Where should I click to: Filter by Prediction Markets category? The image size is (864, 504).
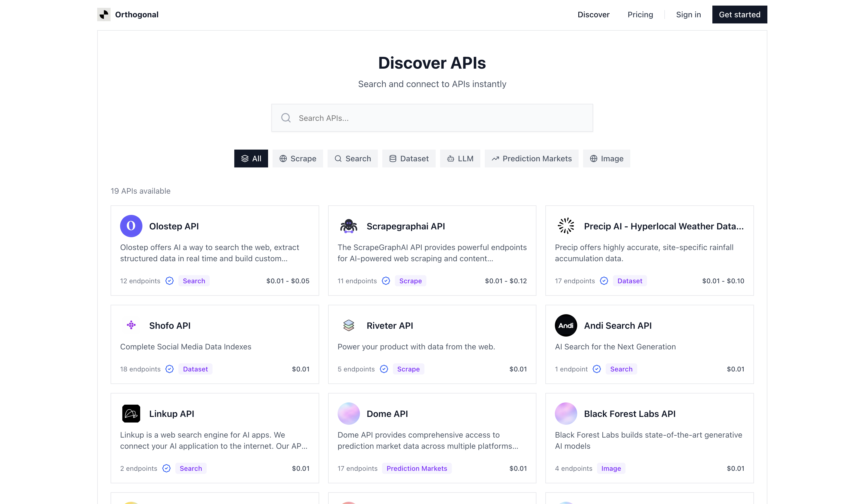coord(531,159)
